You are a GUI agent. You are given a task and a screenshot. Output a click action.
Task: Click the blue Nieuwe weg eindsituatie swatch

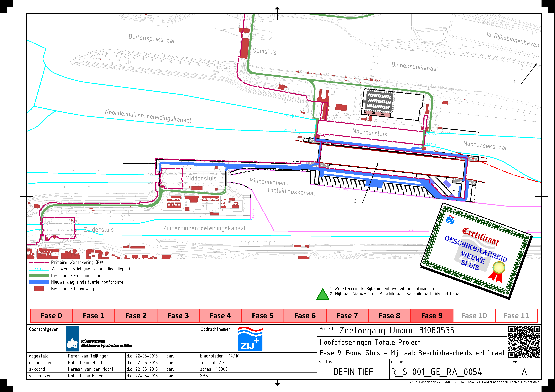coord(39,282)
